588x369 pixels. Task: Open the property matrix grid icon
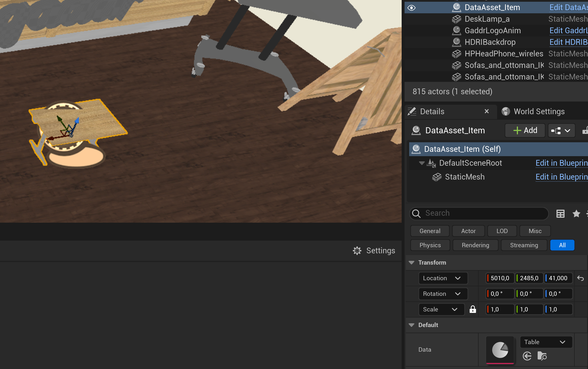pos(560,214)
